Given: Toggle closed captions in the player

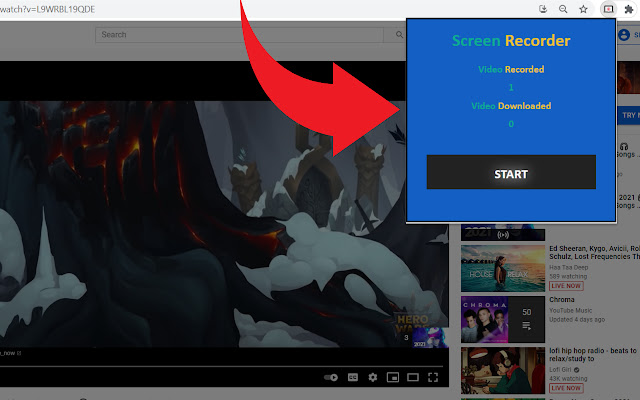Looking at the screenshot, I should click(x=353, y=377).
